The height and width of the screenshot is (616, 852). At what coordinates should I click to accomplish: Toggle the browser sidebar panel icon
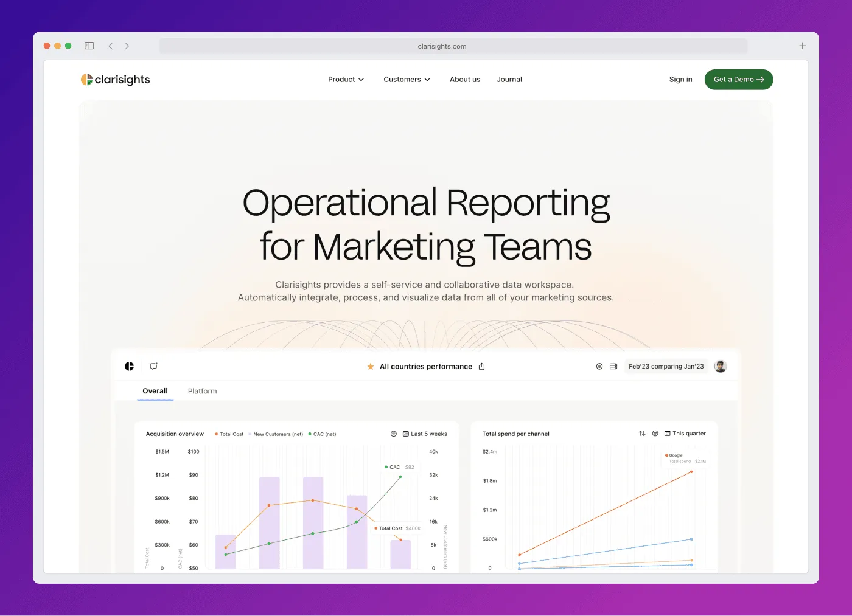(89, 46)
